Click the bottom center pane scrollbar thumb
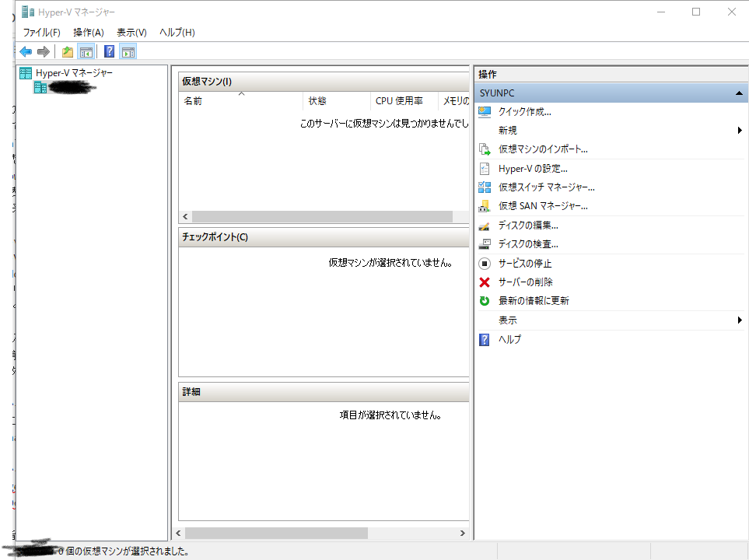The image size is (749, 560). point(277,533)
